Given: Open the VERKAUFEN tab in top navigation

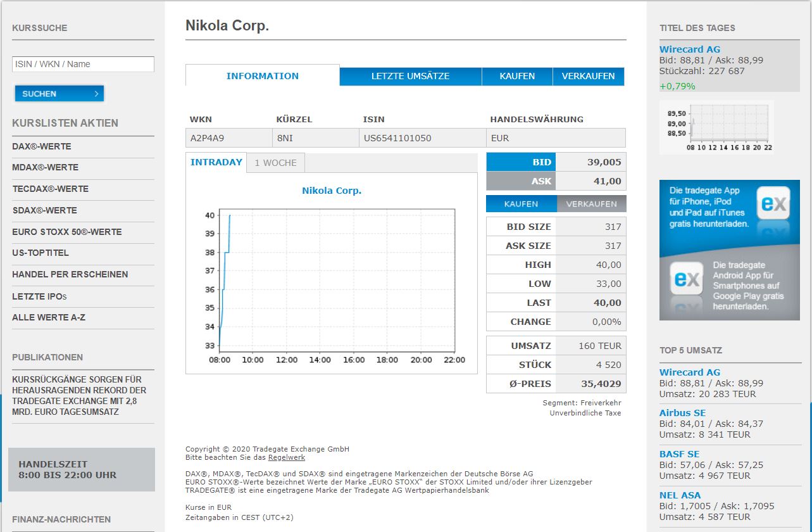Looking at the screenshot, I should (x=589, y=76).
